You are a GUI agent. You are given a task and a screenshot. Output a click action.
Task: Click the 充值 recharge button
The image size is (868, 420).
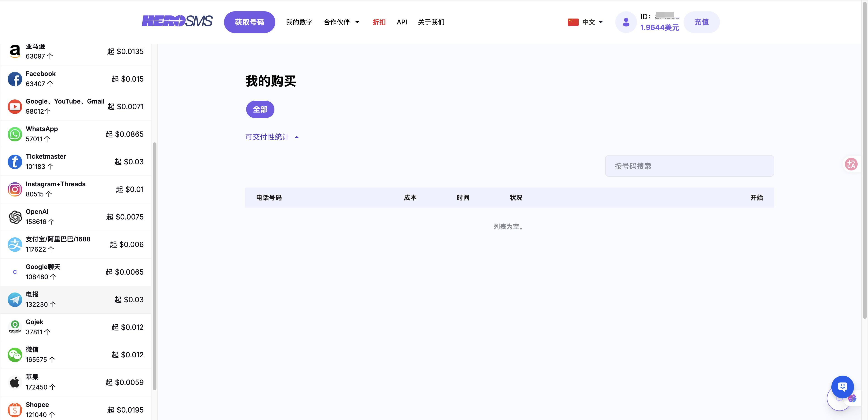pyautogui.click(x=702, y=22)
